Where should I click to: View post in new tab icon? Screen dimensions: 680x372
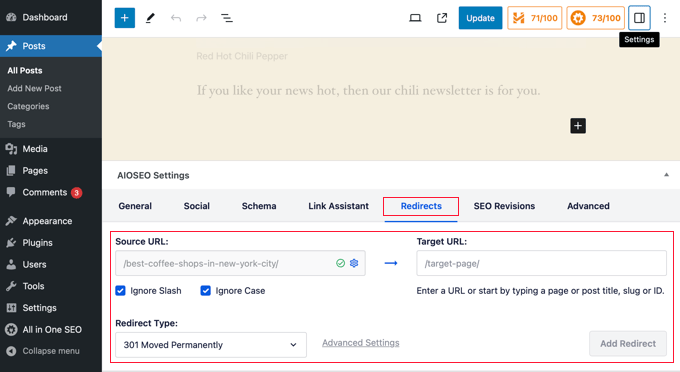pos(441,18)
